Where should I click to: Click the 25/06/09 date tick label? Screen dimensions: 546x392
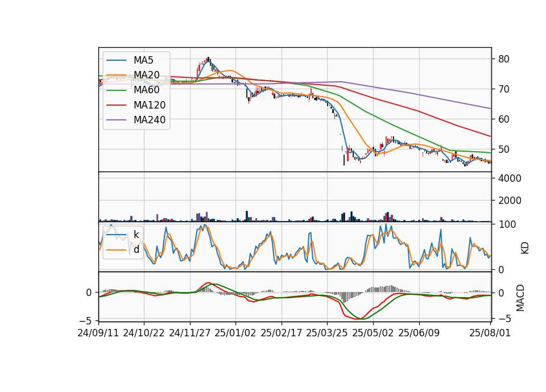point(419,333)
